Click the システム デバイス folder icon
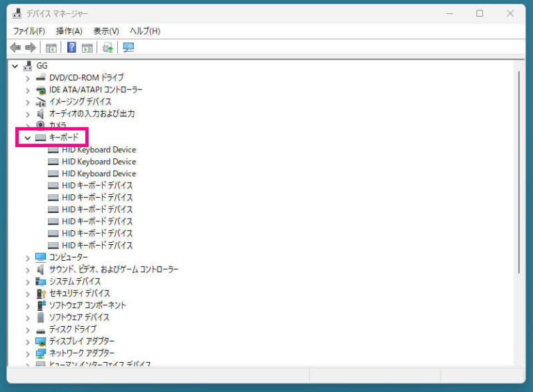 (x=41, y=281)
